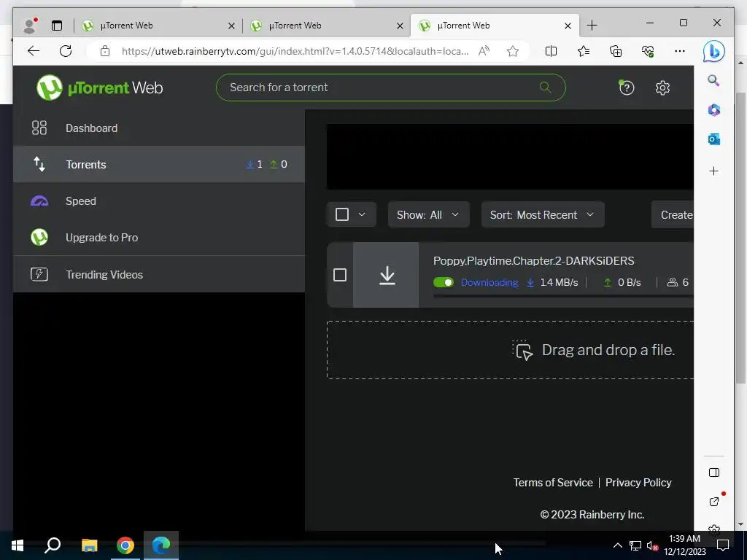Image resolution: width=747 pixels, height=560 pixels.
Task: Open Edge profile icon
Action: pos(30,26)
